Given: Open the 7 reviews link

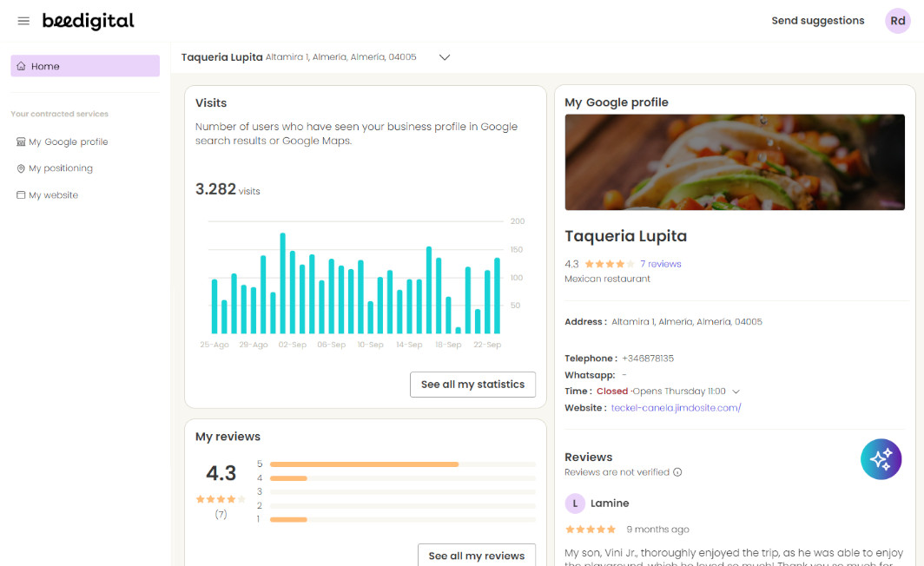Looking at the screenshot, I should (x=660, y=264).
